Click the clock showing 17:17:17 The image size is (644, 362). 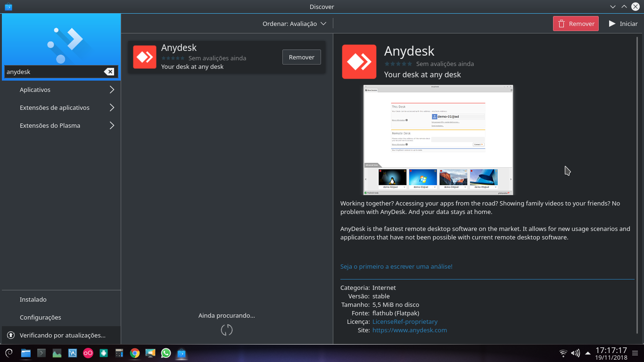(x=611, y=350)
